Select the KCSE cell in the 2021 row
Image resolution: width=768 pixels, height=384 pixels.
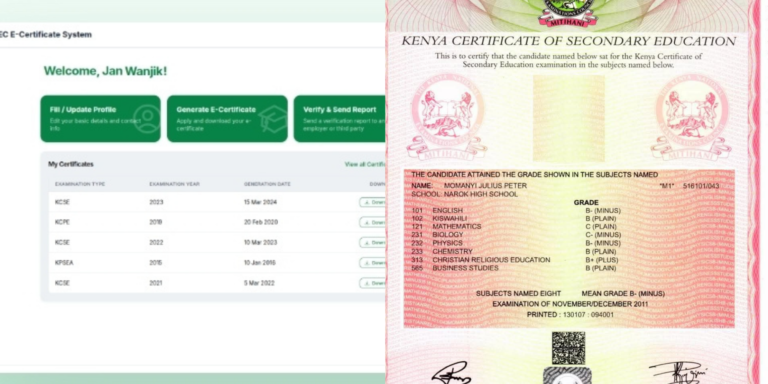[62, 283]
